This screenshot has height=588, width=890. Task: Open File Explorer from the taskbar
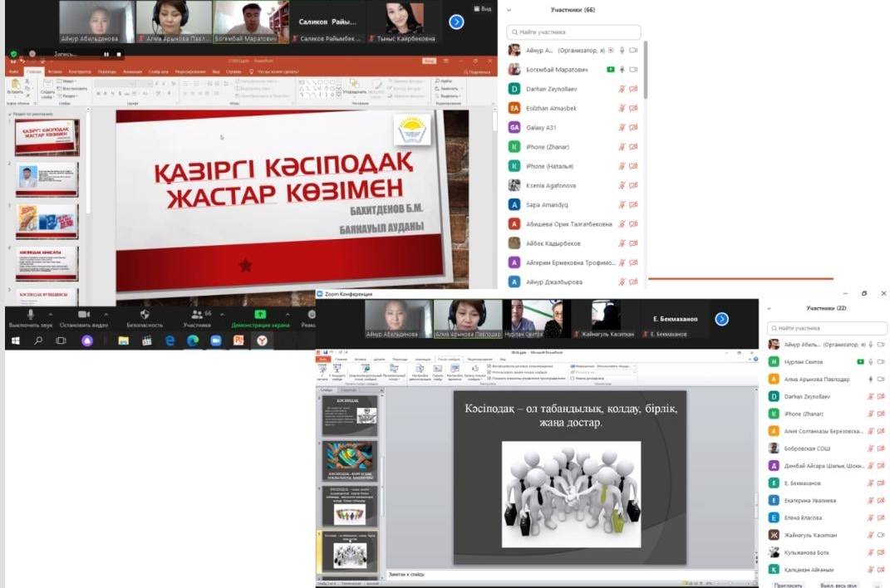coord(123,341)
